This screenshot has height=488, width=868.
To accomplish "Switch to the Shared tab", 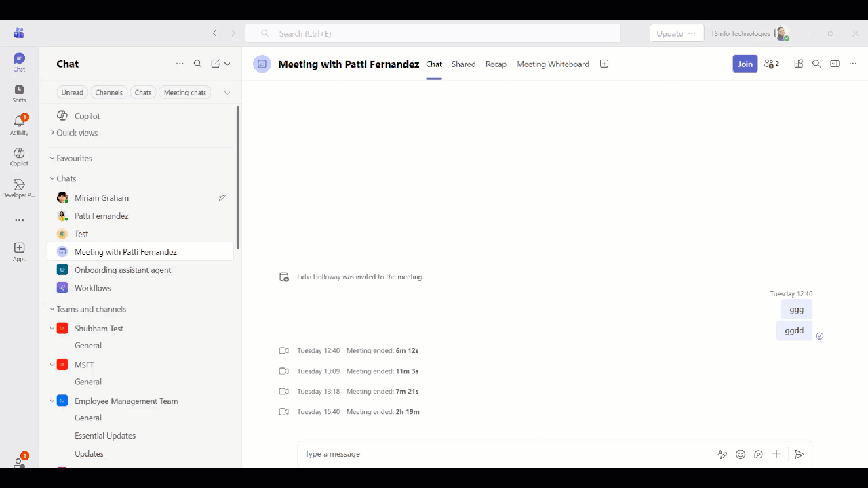I will click(x=464, y=64).
